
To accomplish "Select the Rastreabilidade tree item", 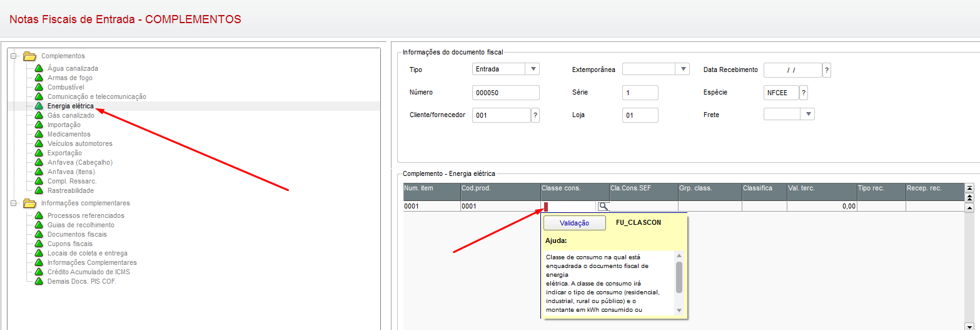I will [x=71, y=190].
